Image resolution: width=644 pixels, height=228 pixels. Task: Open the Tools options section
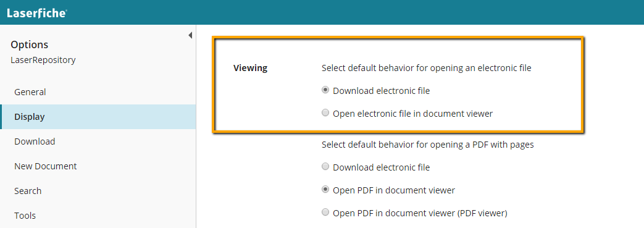(25, 215)
